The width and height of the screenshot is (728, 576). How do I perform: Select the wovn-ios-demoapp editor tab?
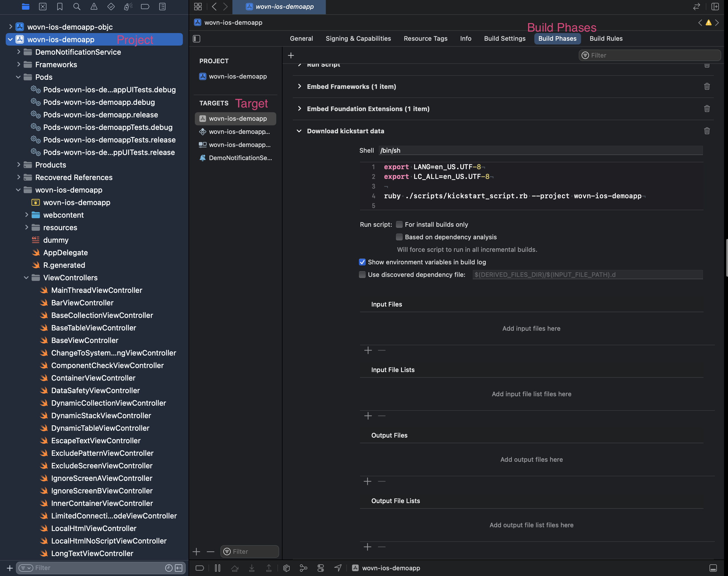tap(279, 7)
